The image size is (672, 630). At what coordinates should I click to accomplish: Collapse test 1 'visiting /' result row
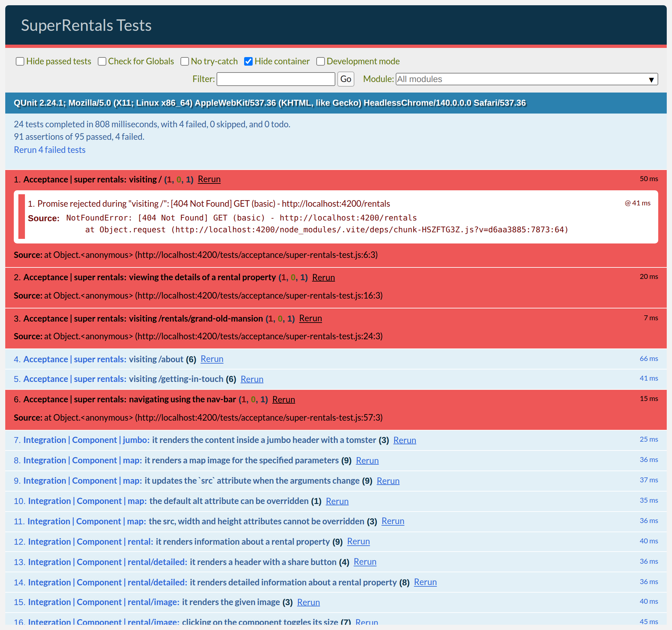tap(92, 179)
